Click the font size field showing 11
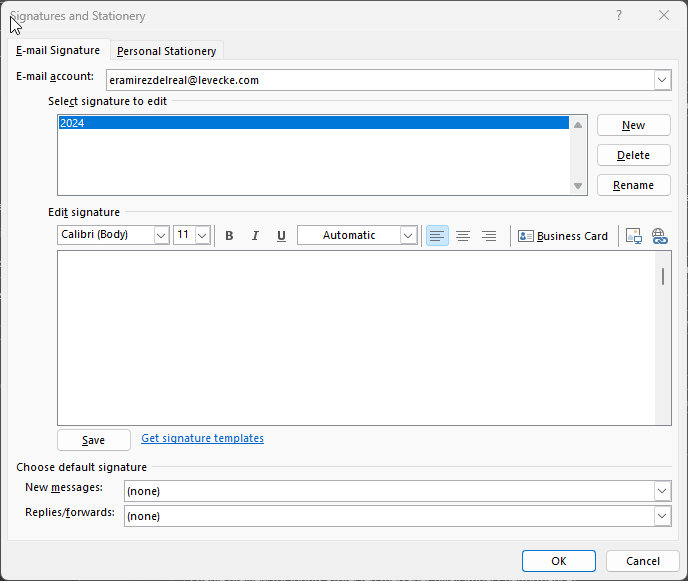This screenshot has width=688, height=581. (x=184, y=235)
